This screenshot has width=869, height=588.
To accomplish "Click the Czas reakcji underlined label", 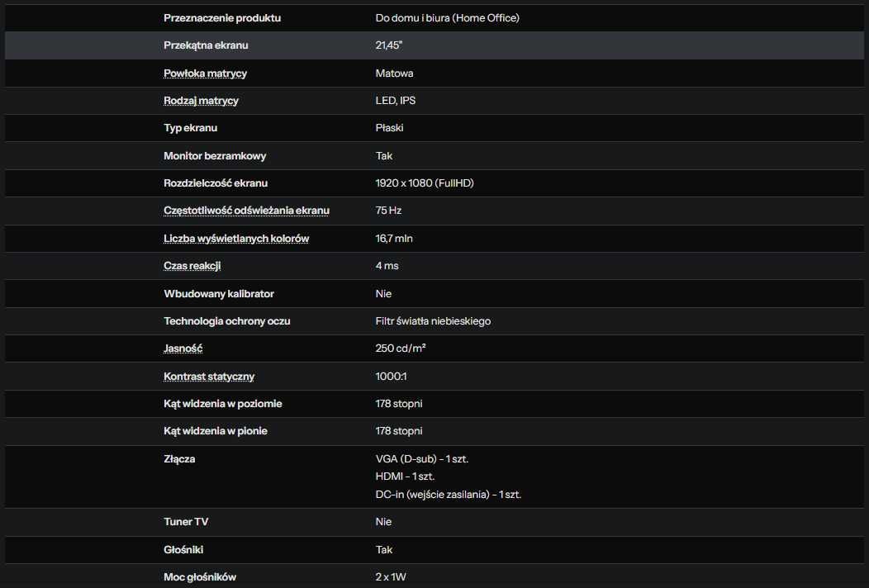I will [x=192, y=265].
